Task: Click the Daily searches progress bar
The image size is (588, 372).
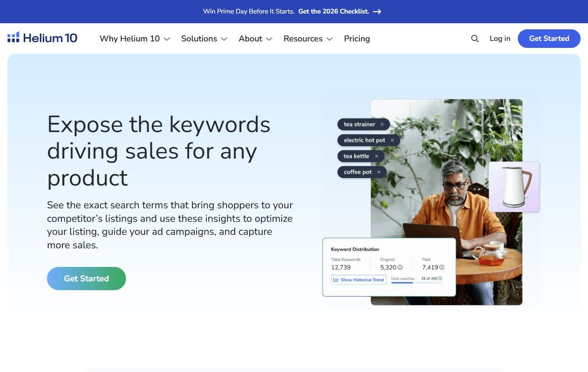Action: [416, 283]
